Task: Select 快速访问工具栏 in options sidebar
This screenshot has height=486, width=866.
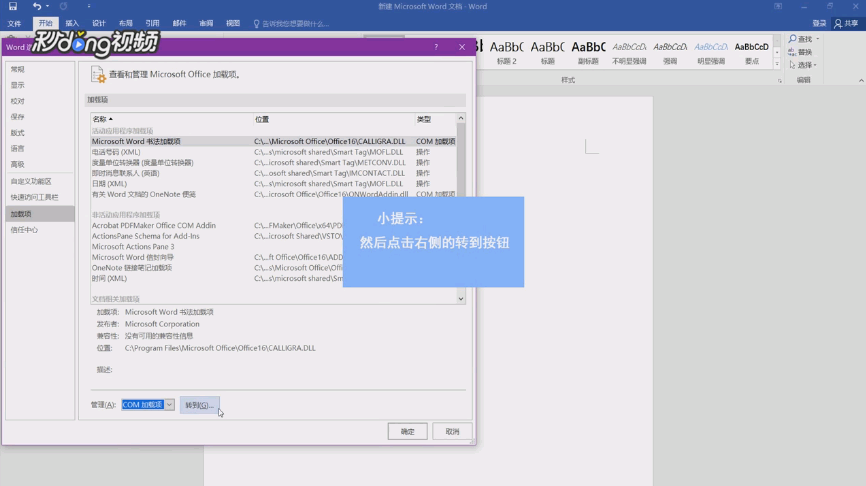Action: (x=40, y=197)
